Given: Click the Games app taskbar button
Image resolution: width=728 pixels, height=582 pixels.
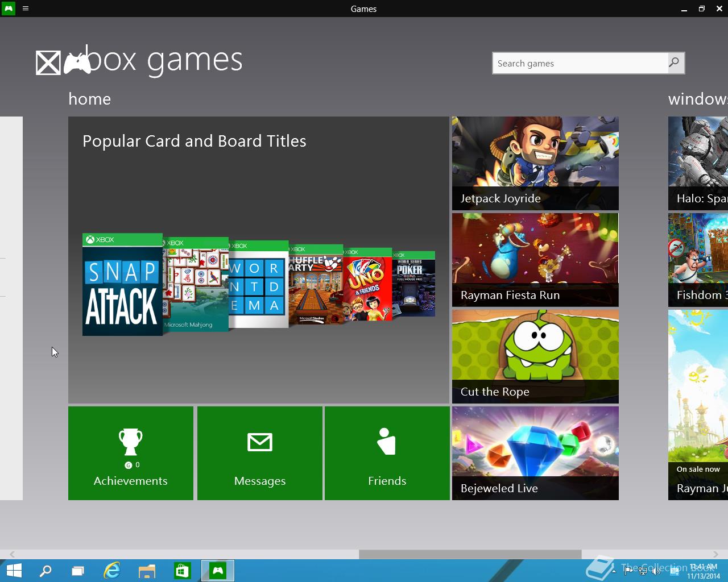Looking at the screenshot, I should tap(218, 571).
